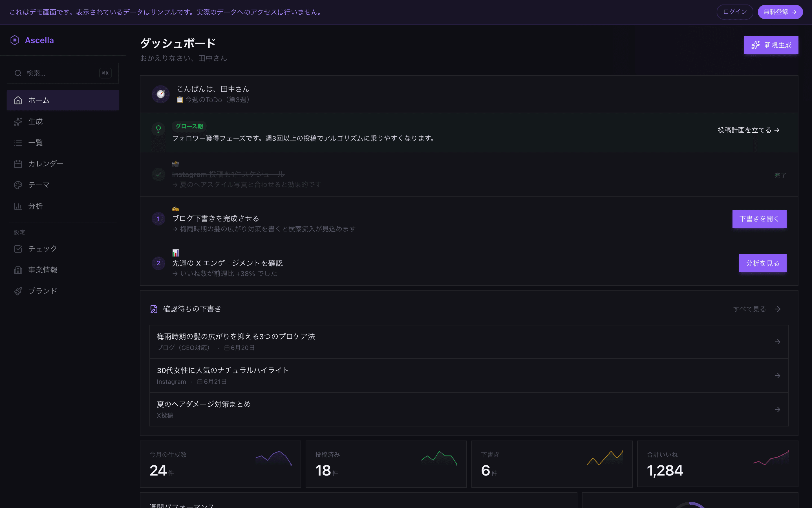Click 分析を見る button

pos(762,263)
